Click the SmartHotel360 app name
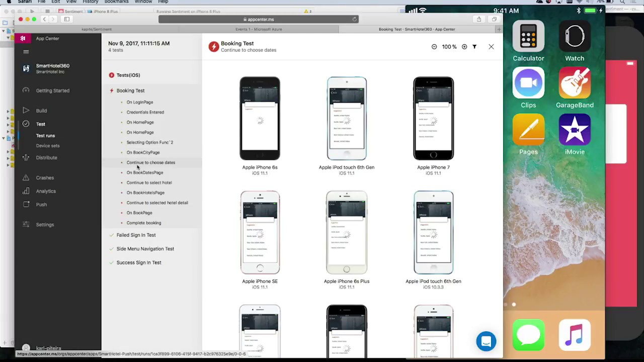The width and height of the screenshot is (644, 362). [x=53, y=66]
